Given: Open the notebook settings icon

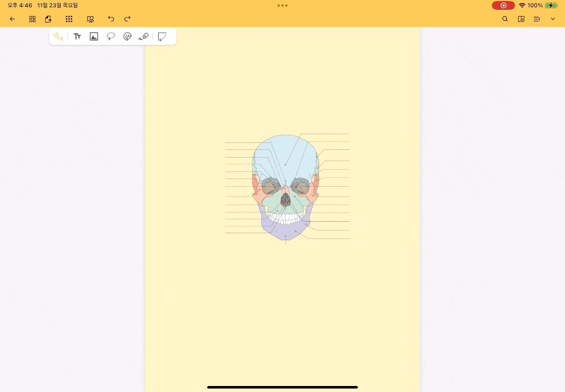Looking at the screenshot, I should (521, 19).
